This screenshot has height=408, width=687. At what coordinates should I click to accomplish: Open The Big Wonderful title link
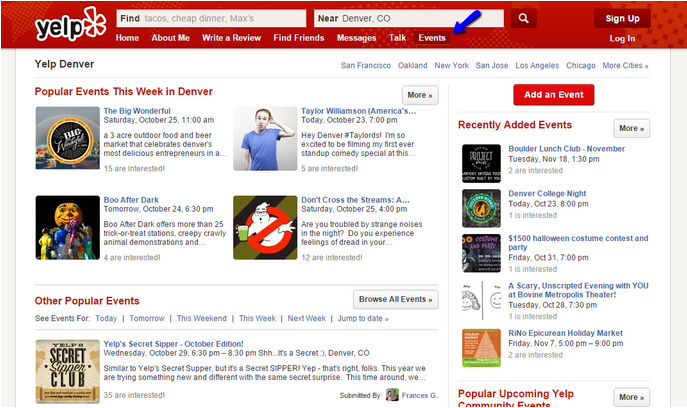[x=137, y=111]
